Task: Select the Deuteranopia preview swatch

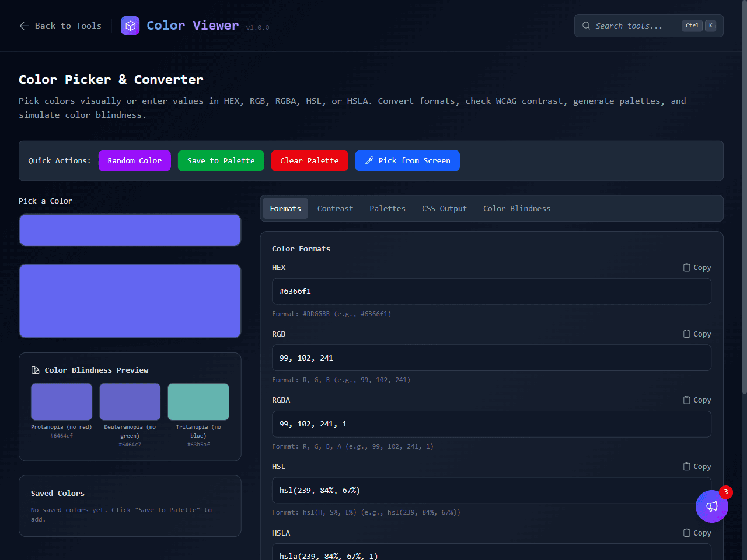Action: [x=130, y=402]
